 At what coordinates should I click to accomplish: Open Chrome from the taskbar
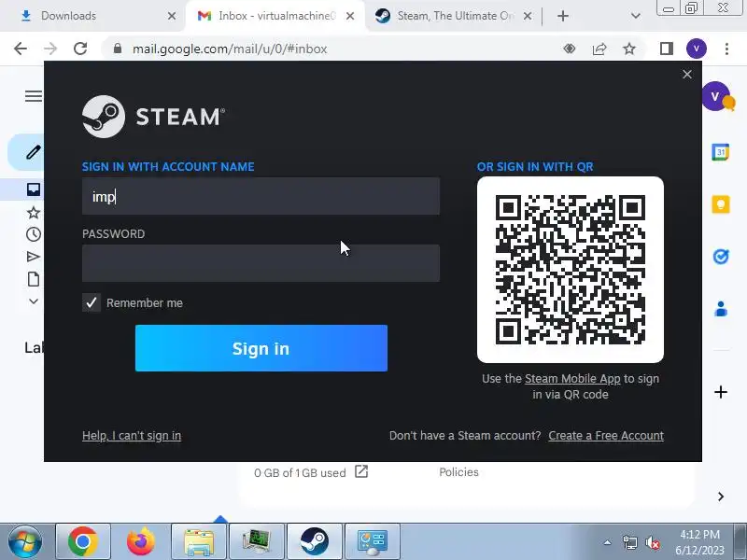point(83,542)
